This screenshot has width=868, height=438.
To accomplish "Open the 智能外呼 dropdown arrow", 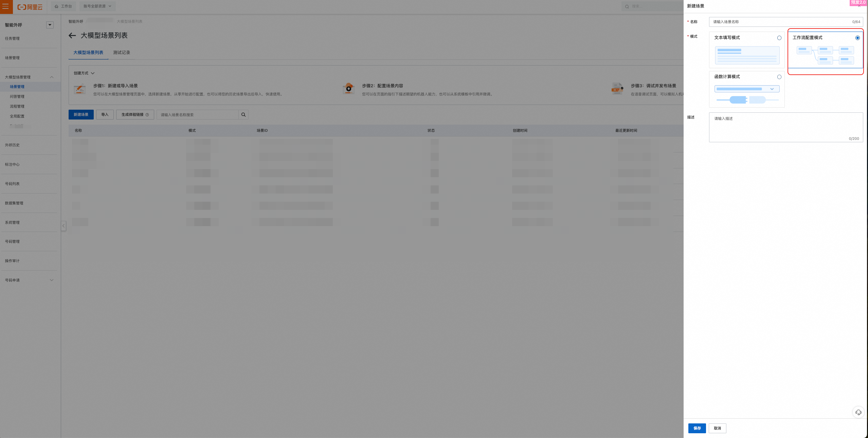I will click(x=50, y=25).
